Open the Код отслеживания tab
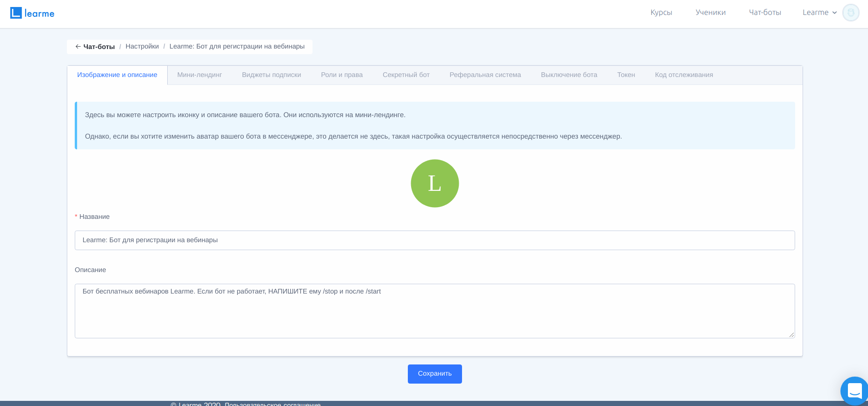 tap(684, 75)
